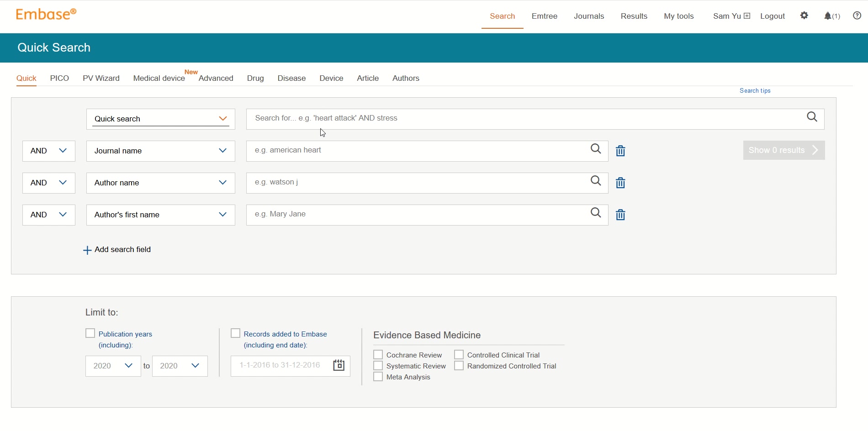The image size is (868, 431).
Task: Open Author name field dropdown
Action: tap(161, 183)
